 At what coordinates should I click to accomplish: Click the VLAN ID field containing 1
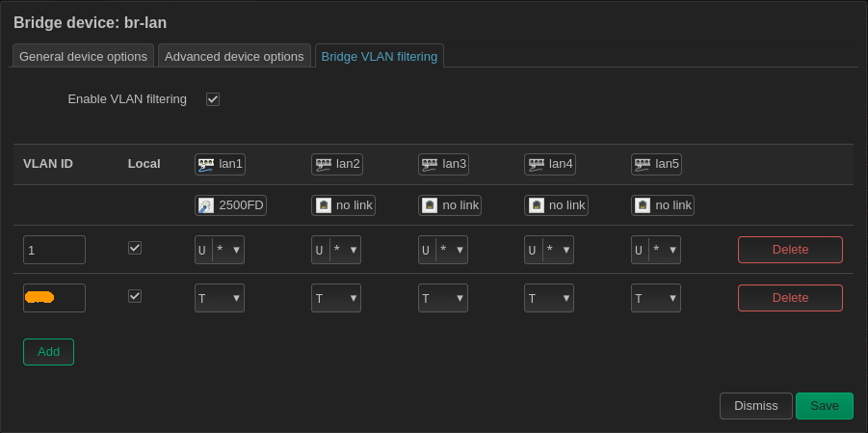tap(54, 250)
